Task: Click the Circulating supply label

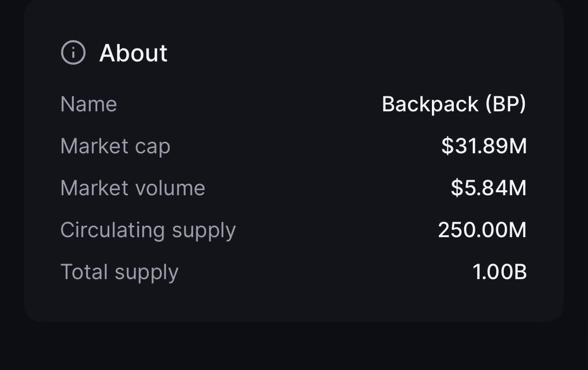Action: [x=148, y=230]
